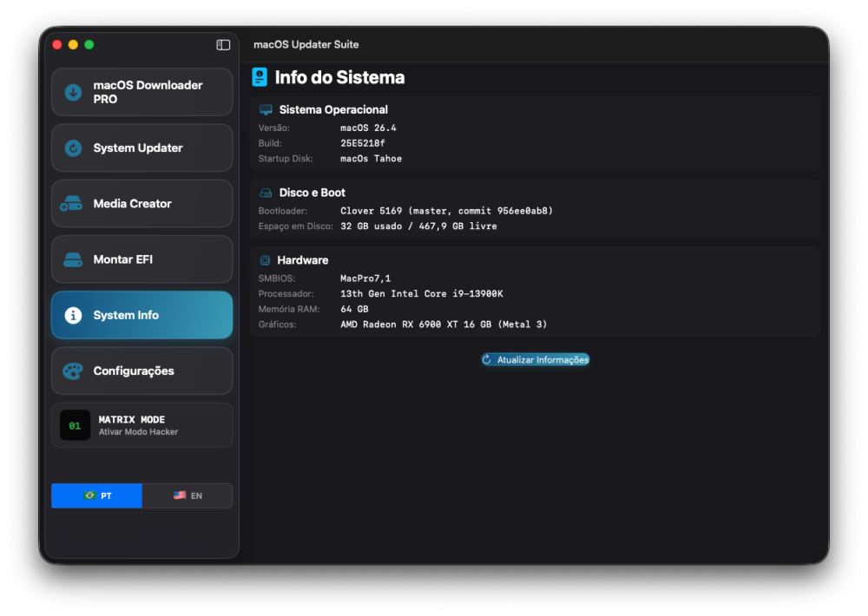Image resolution: width=868 pixels, height=616 pixels.
Task: Click the macOS 26.4 version value
Action: coord(368,128)
